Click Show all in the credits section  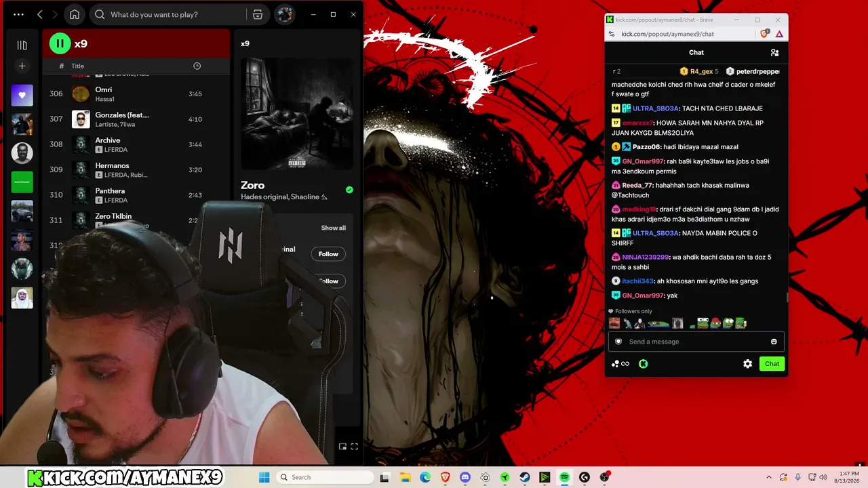click(x=333, y=228)
